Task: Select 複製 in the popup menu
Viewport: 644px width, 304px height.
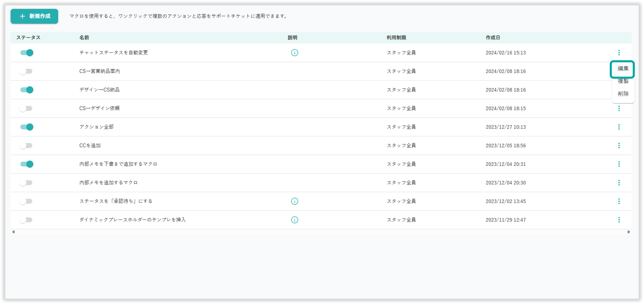Action: (623, 81)
